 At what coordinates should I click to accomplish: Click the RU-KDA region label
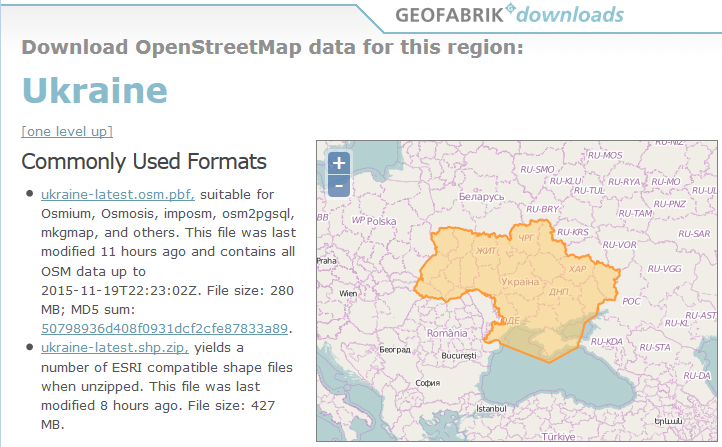[606, 341]
